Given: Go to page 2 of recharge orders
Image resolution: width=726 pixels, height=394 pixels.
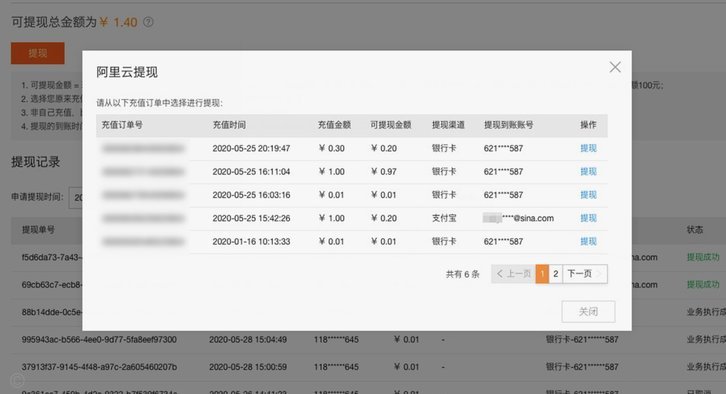Looking at the screenshot, I should coord(556,274).
